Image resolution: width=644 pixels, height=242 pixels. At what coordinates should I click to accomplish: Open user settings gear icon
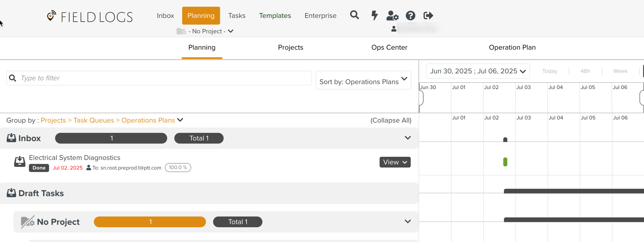click(x=392, y=16)
